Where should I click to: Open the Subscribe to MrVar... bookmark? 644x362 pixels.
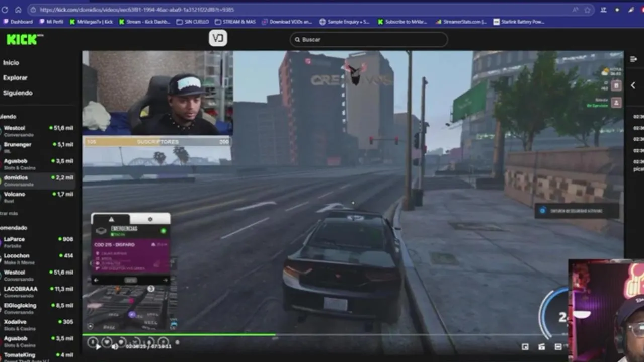click(403, 22)
